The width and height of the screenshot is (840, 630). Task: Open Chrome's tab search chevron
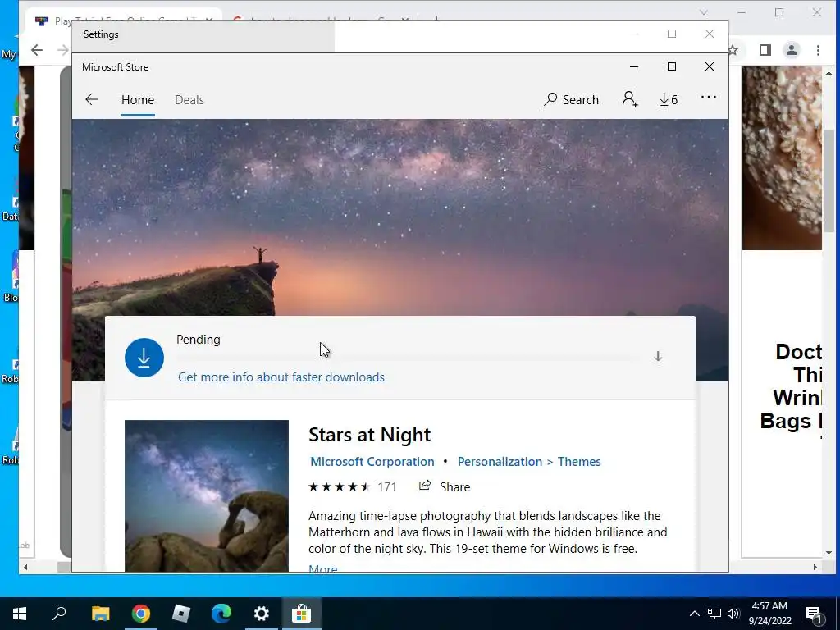[x=703, y=12]
